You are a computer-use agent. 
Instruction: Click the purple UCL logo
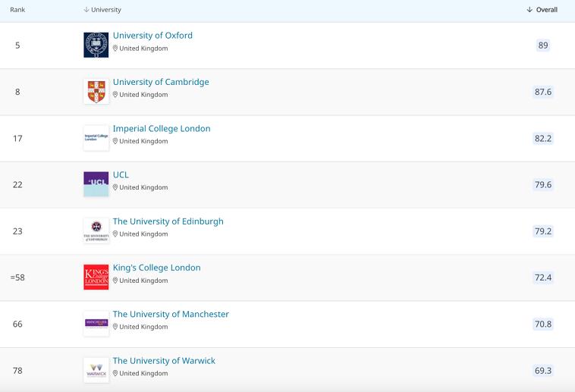(96, 184)
